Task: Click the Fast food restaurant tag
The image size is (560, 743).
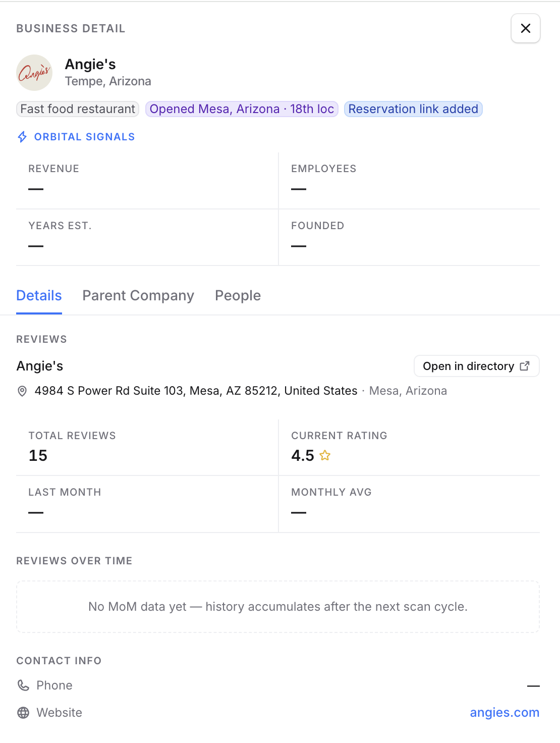Action: (78, 109)
